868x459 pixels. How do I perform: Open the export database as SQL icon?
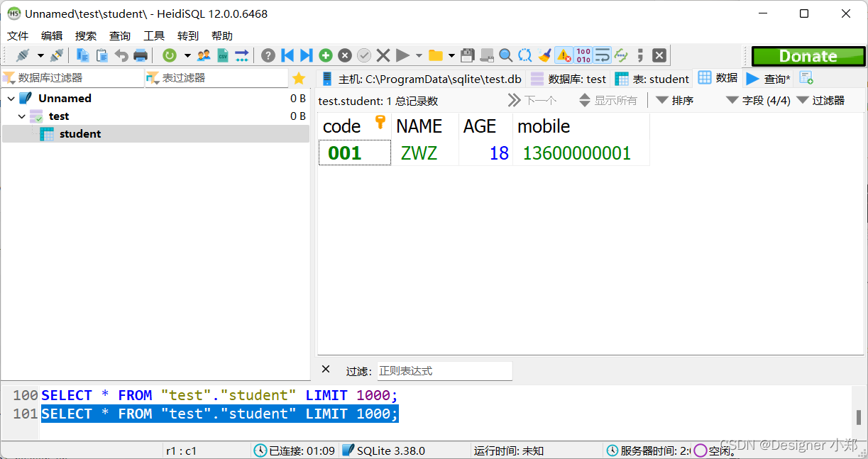pyautogui.click(x=242, y=55)
